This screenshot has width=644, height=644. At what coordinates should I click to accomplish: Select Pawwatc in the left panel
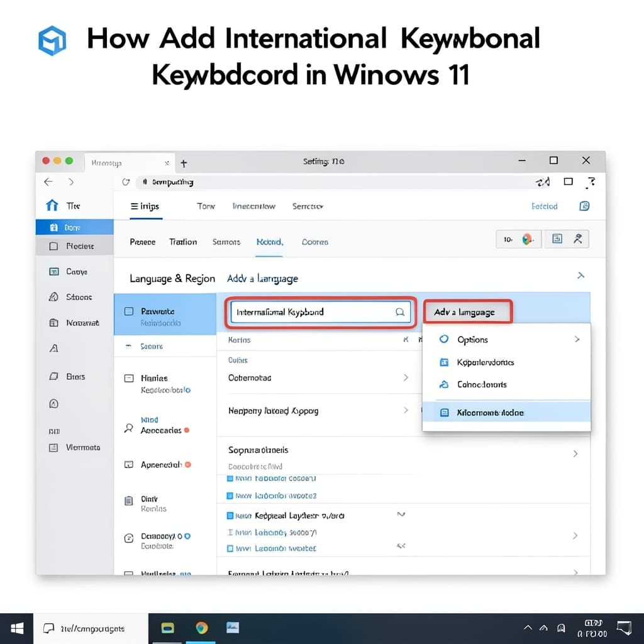(165, 314)
